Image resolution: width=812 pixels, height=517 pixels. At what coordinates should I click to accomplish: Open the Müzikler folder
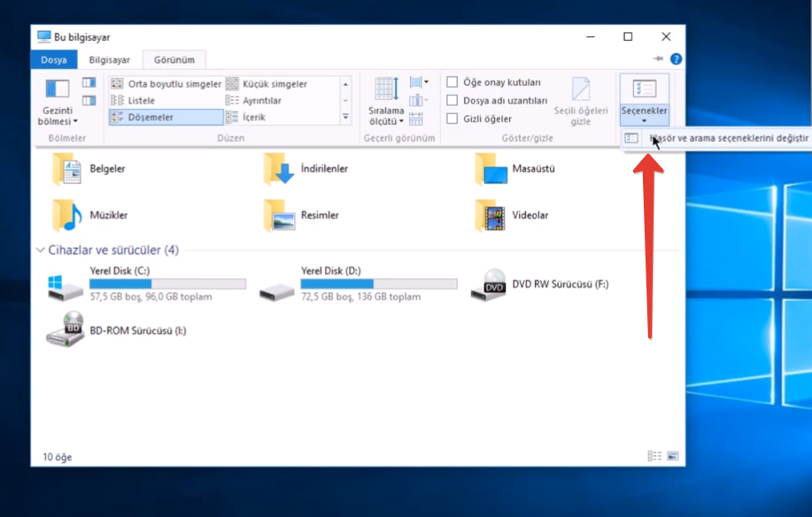(89, 215)
